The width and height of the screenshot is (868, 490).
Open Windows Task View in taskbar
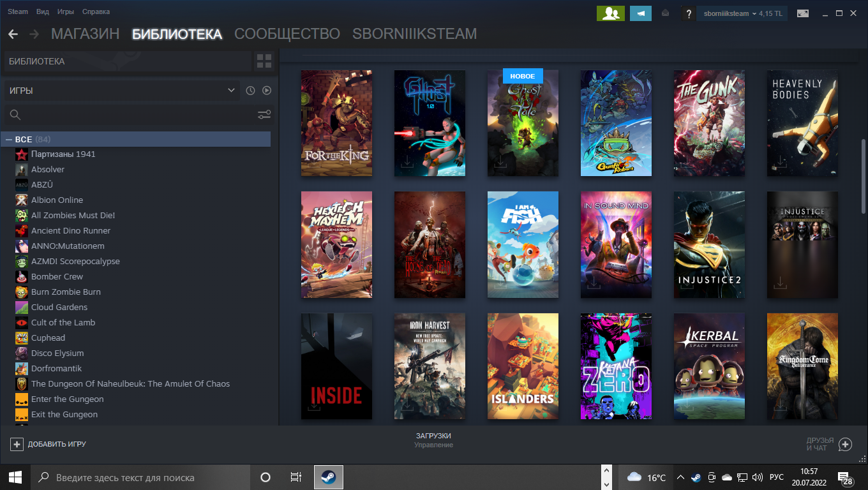tap(296, 477)
